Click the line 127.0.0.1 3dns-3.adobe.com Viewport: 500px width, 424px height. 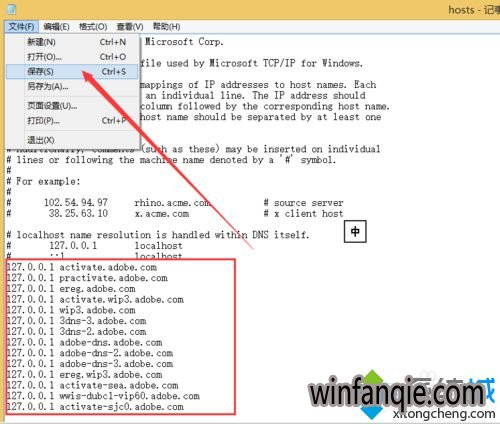76,321
